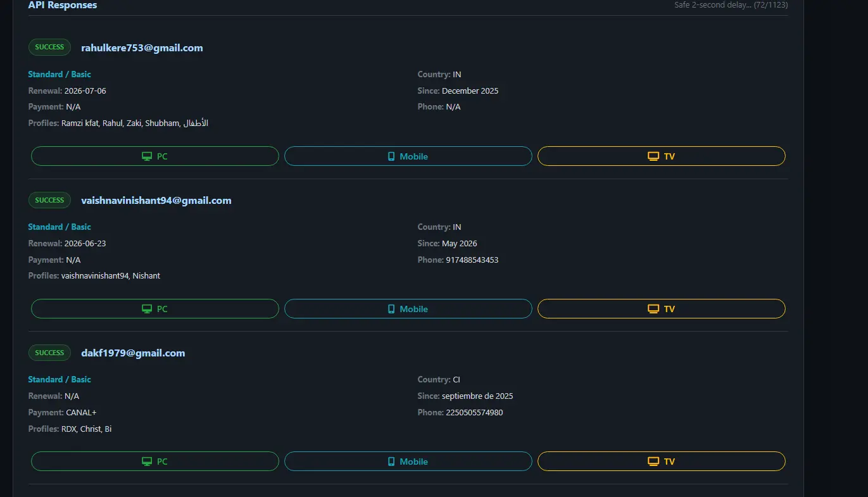The height and width of the screenshot is (497, 868).
Task: Click the SUCCESS badge beside rahulkere753
Action: (x=49, y=47)
